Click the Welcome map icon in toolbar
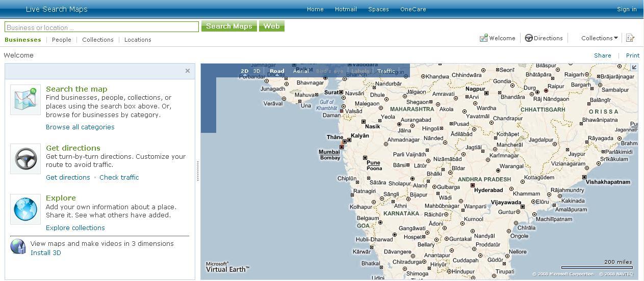Viewport: 644px width, 281px height. point(483,38)
